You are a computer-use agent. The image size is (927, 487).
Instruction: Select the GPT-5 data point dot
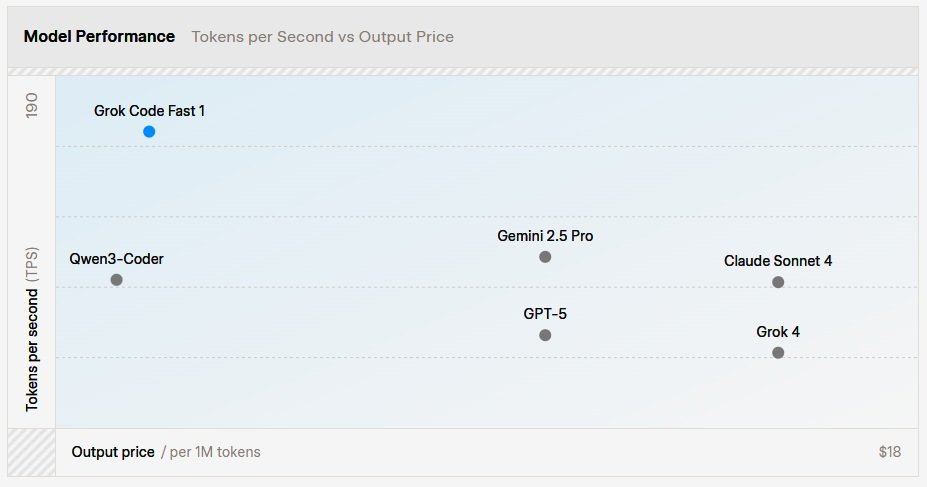point(545,335)
